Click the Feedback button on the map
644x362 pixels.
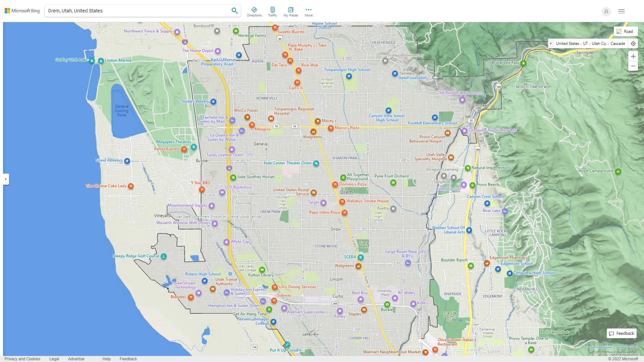(621, 333)
